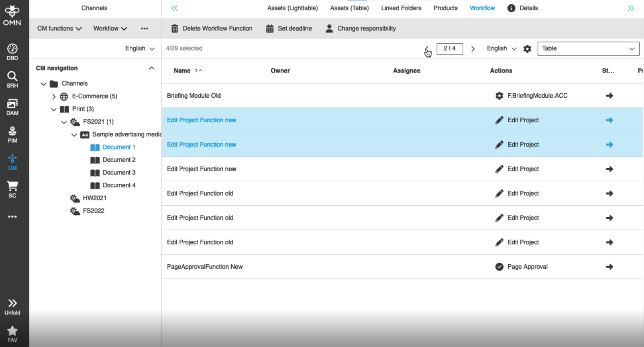Click the table settings gear icon
Image resolution: width=644 pixels, height=347 pixels.
[527, 49]
